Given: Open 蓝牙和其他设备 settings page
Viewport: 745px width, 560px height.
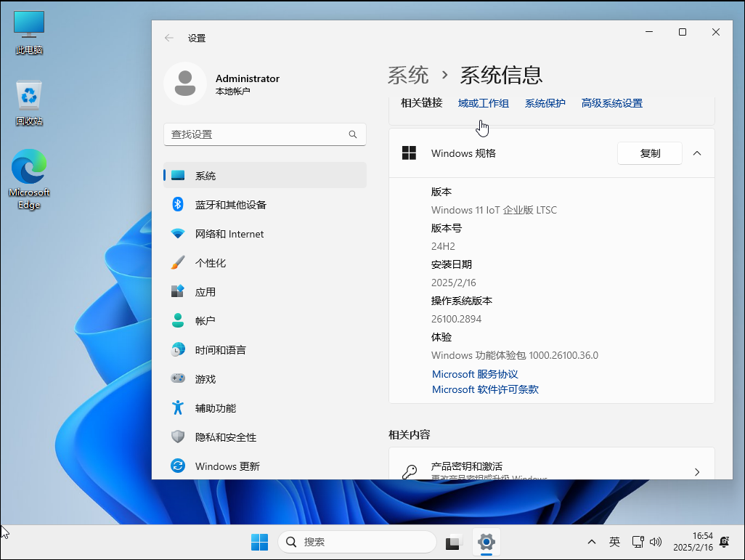Looking at the screenshot, I should (x=264, y=204).
